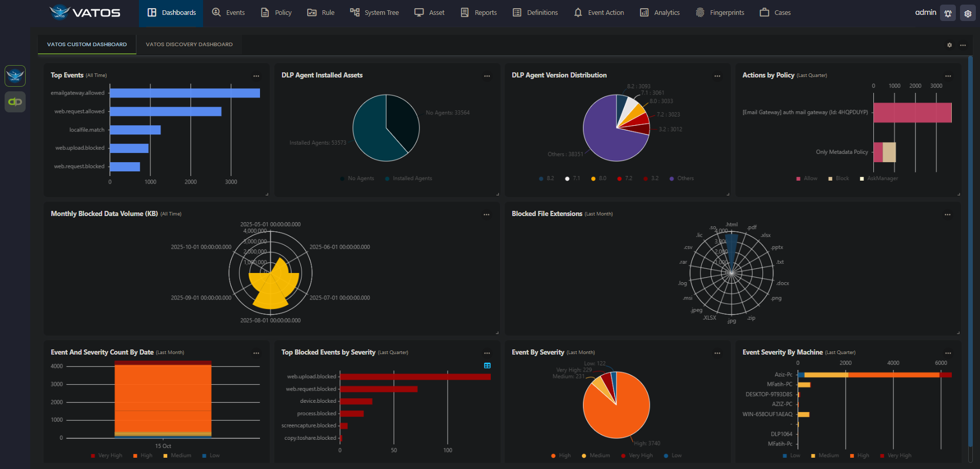
Task: Click the dp icon in the left sidebar
Action: [x=15, y=102]
